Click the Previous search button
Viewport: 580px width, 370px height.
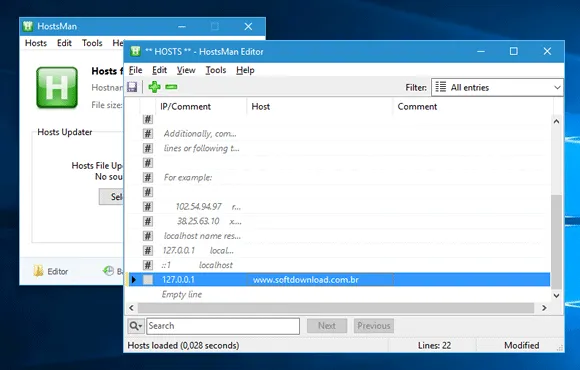374,326
